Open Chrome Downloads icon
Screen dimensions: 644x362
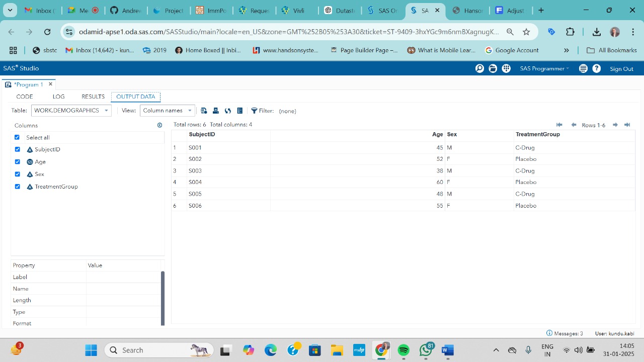[597, 32]
